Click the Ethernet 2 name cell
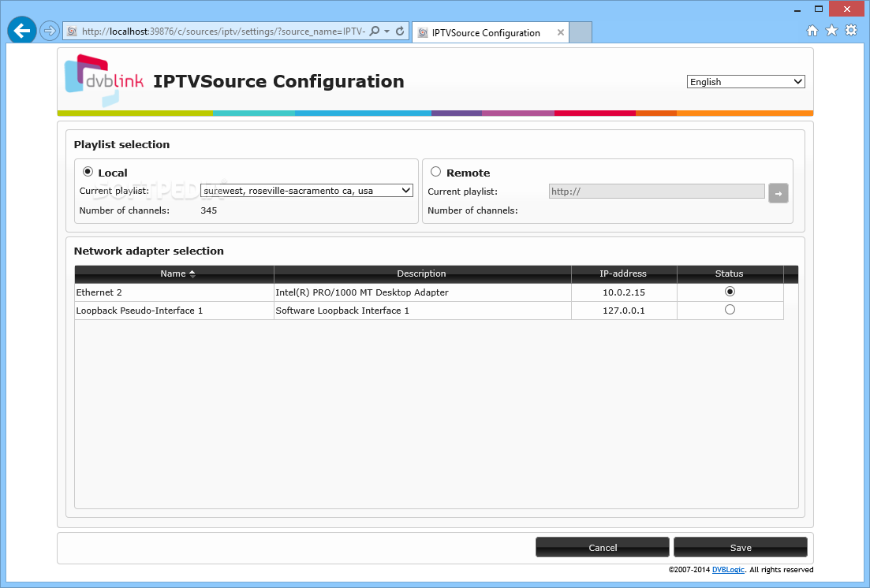 pyautogui.click(x=174, y=292)
